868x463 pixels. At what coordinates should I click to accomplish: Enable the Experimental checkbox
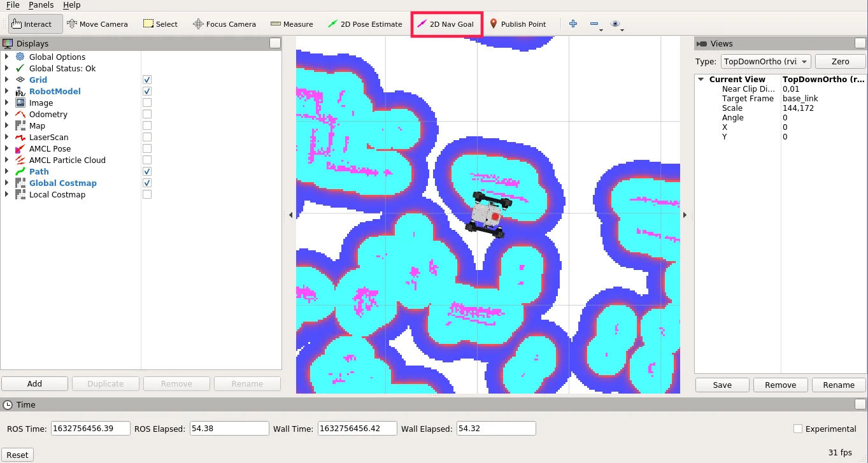coord(798,429)
